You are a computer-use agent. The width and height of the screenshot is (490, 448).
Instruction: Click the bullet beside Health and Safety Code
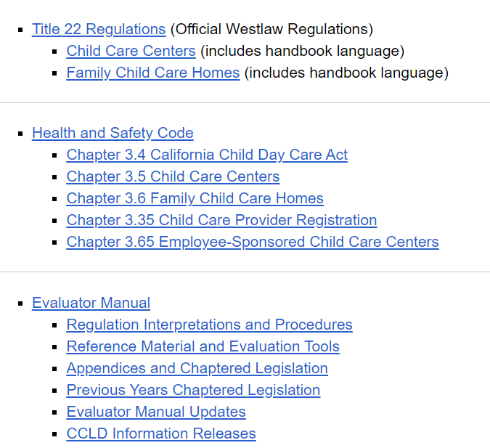coord(20,134)
